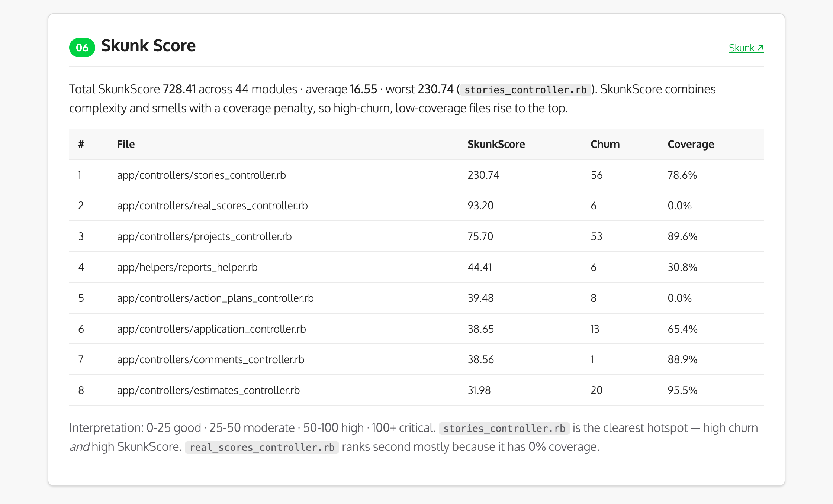Click the 75.70 SkunkScore cell

[x=480, y=236]
